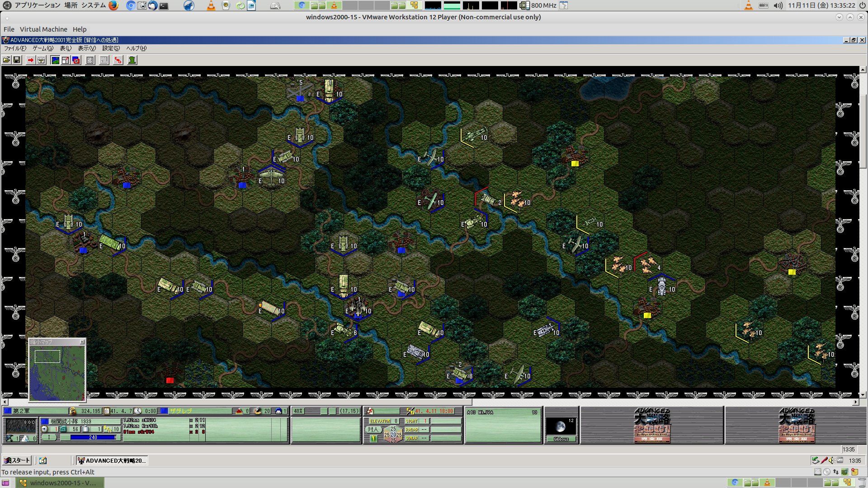This screenshot has width=868, height=488.
Task: Select the 7.92mm sMG34 weapon row
Action: pyautogui.click(x=165, y=420)
